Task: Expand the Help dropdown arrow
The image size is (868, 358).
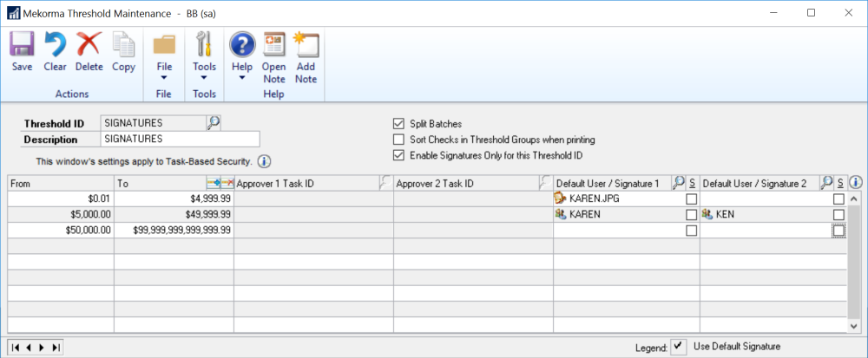Action: click(x=242, y=79)
